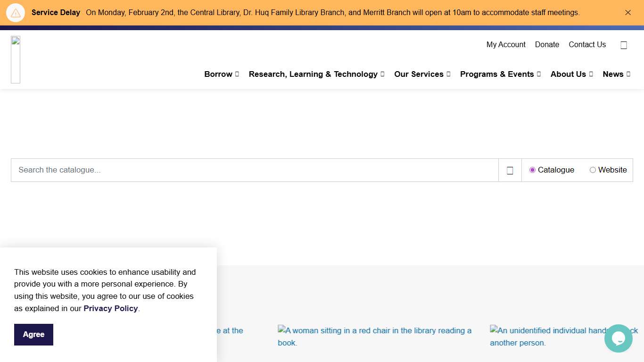
Task: Dismiss the Service Delay alert banner
Action: pyautogui.click(x=628, y=13)
